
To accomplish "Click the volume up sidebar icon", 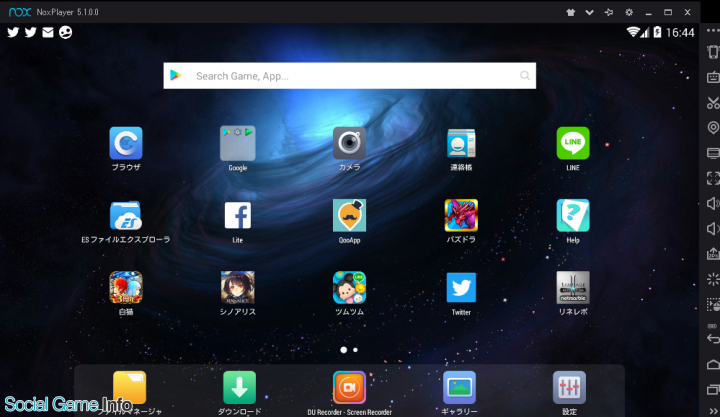I will click(x=713, y=203).
